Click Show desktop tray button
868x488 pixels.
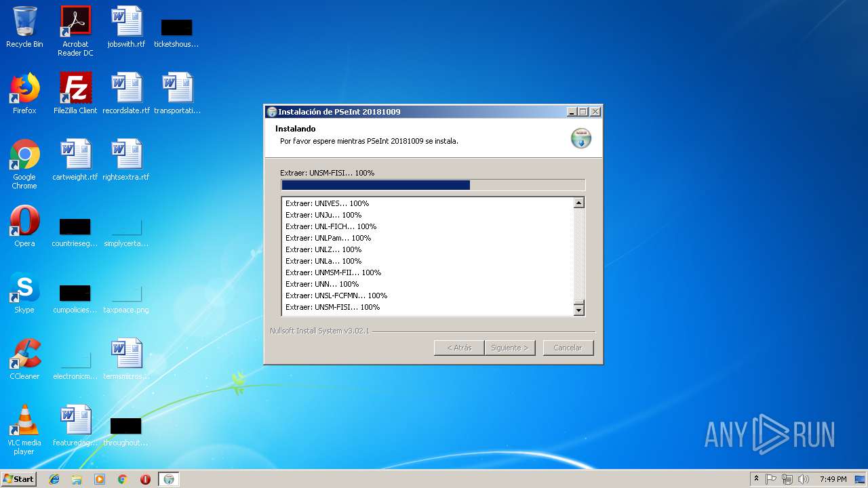click(x=861, y=479)
